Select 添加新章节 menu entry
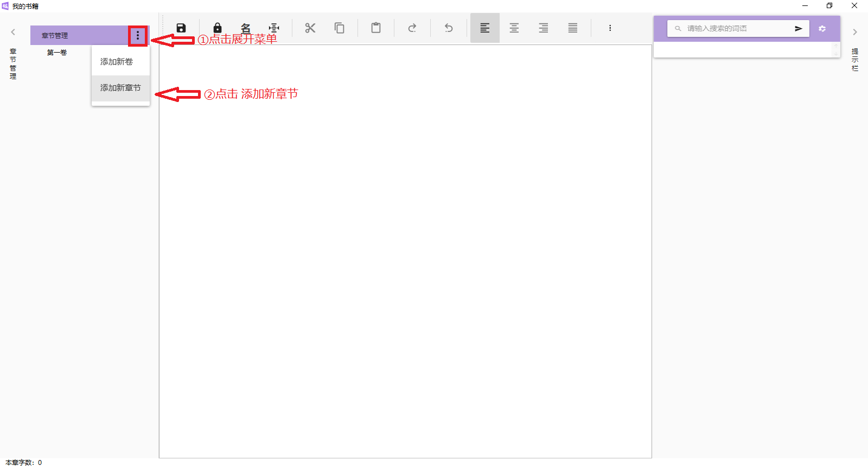868x466 pixels. pos(120,88)
